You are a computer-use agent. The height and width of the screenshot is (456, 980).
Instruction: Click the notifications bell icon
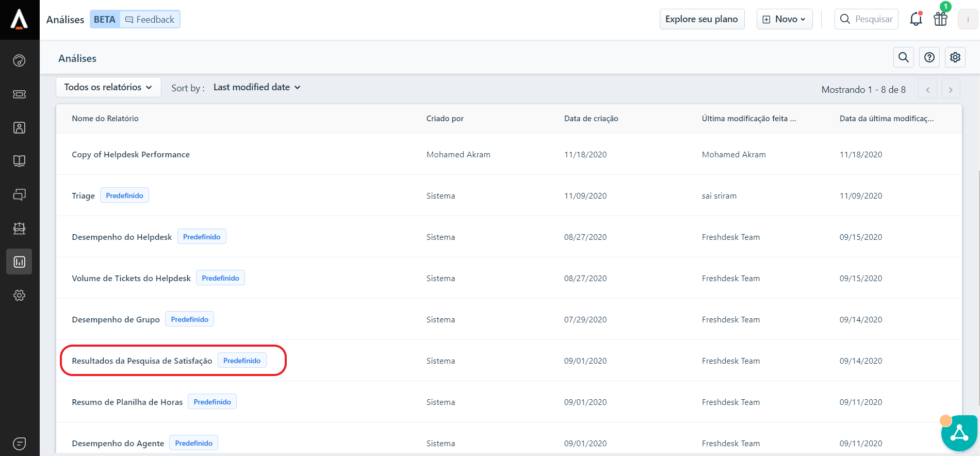916,19
